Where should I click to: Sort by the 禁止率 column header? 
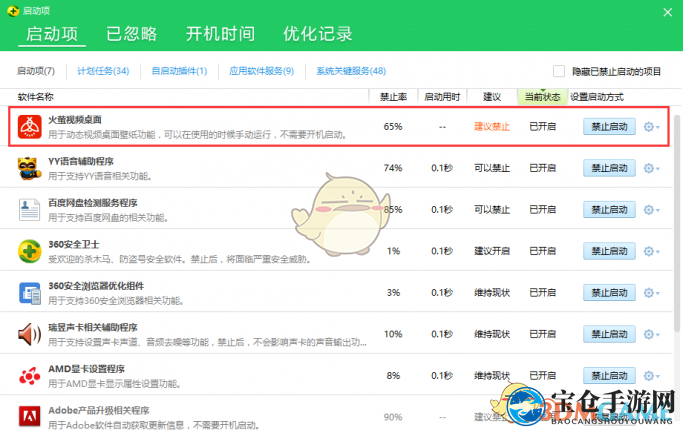[393, 97]
